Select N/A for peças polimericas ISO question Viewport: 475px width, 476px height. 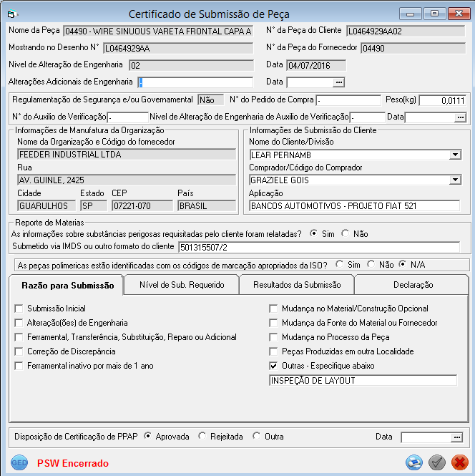pos(403,264)
